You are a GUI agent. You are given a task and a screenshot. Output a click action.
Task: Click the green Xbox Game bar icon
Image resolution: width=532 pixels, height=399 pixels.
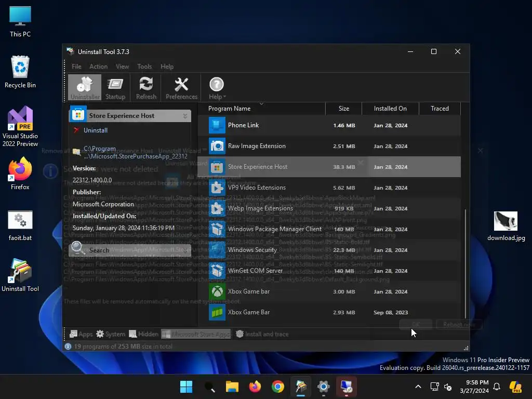tap(217, 291)
